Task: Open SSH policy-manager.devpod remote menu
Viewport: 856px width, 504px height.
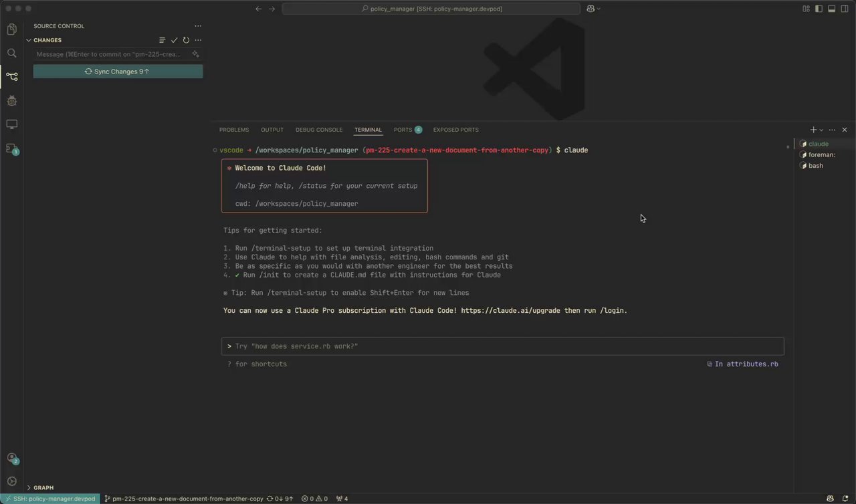Action: (50, 499)
